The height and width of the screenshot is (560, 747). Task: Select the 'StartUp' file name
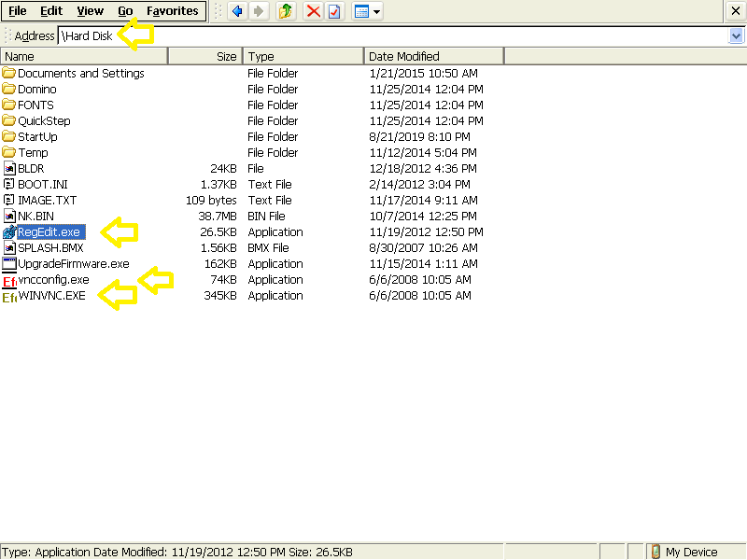[x=37, y=136]
